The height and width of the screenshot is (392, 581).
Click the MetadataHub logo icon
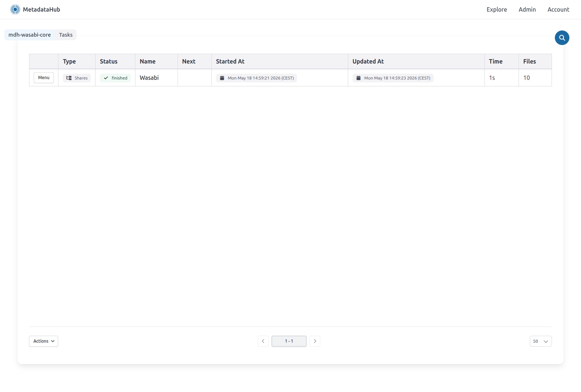(x=15, y=9)
